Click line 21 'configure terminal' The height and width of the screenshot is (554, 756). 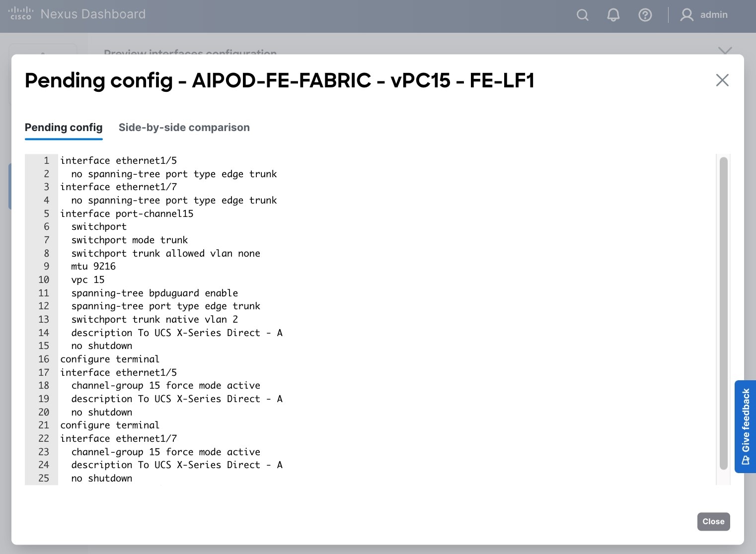[x=110, y=425]
